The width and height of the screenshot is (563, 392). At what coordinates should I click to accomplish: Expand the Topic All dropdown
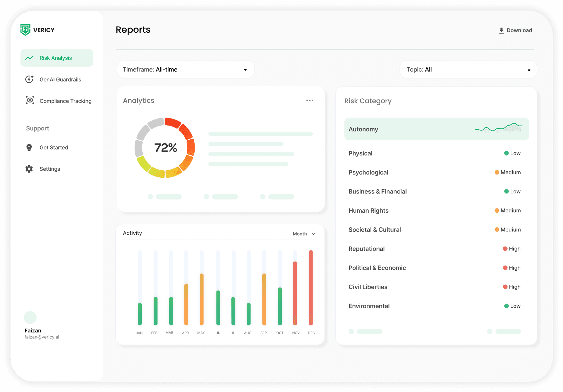[468, 69]
